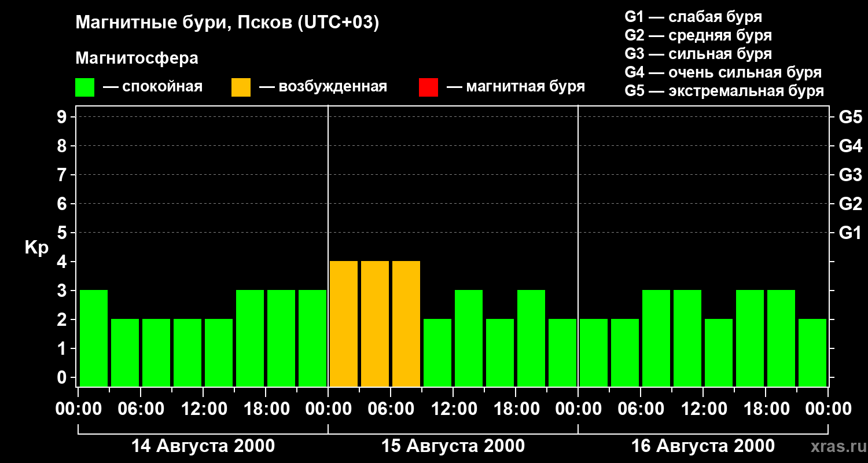Click the 'Kp' axis title
Screen dimensions: 868x463
coord(36,248)
